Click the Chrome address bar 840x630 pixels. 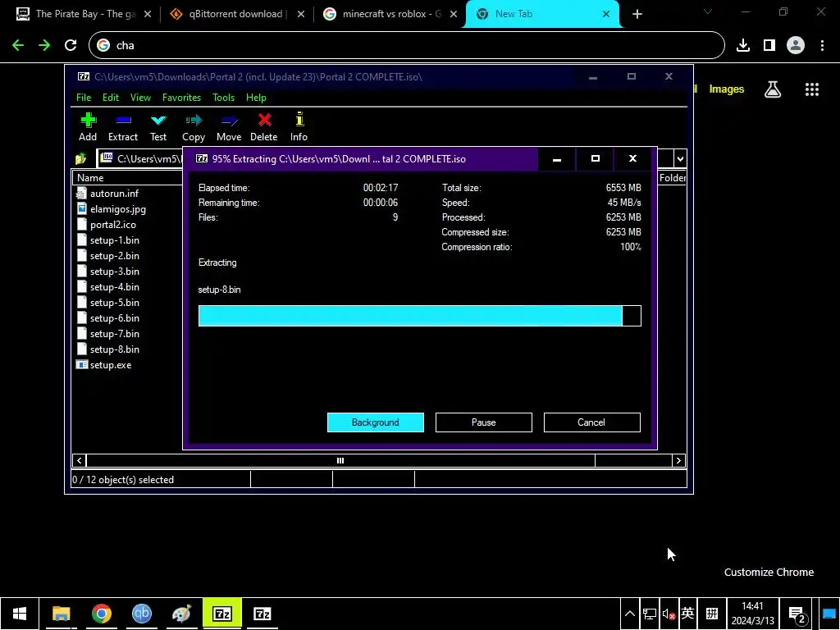tap(407, 46)
